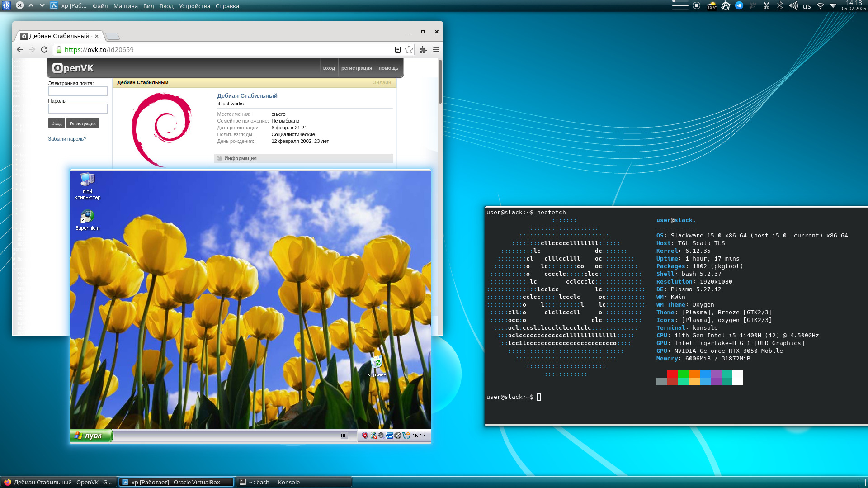Open the browser hamburger menu
868x488 pixels.
click(x=436, y=50)
